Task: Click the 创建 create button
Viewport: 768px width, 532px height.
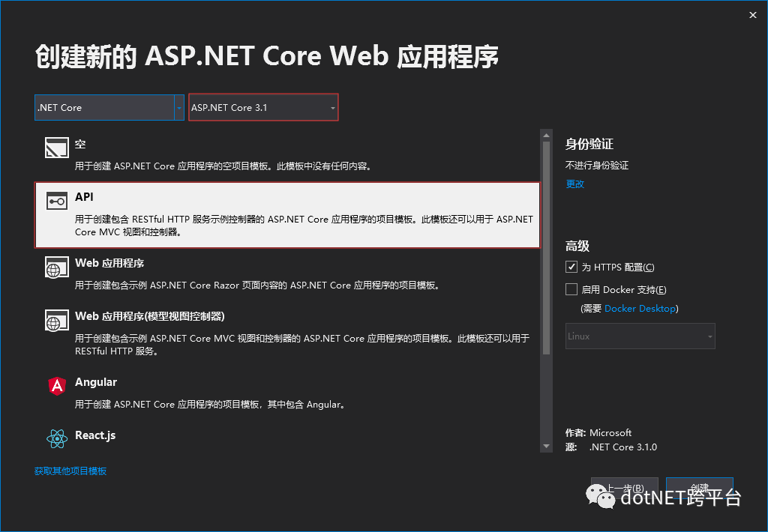Action: tap(700, 488)
